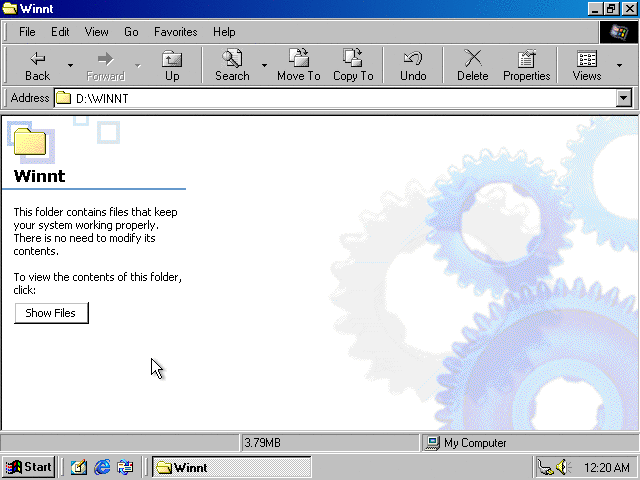
Task: Open the Start menu
Action: [29, 467]
